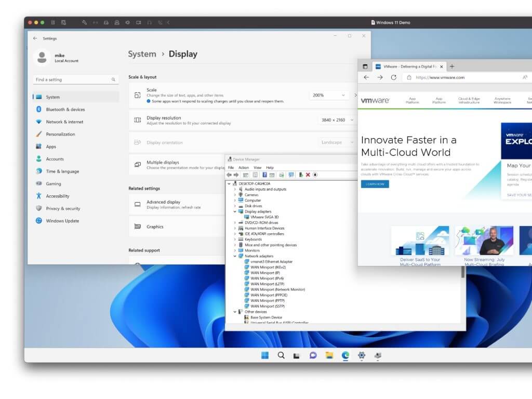Open the Action menu in Device Manager
532x399 pixels.
click(x=244, y=168)
